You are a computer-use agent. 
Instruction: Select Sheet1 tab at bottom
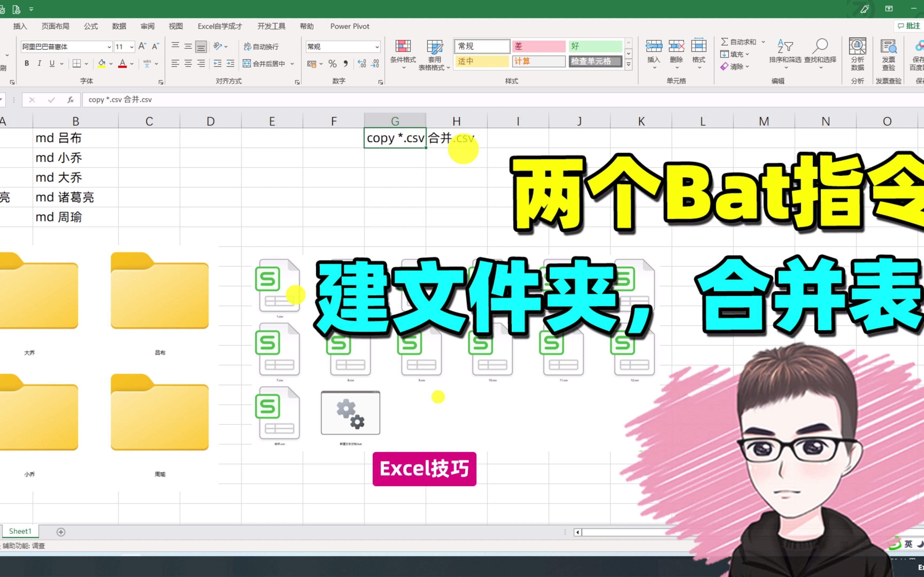pos(22,531)
